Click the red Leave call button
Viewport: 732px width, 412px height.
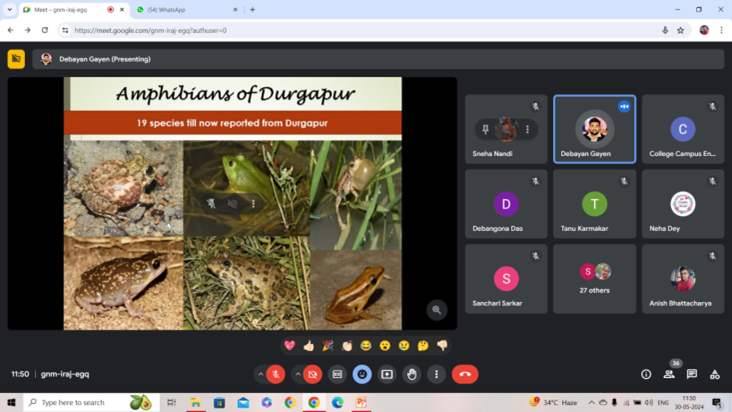tap(464, 374)
